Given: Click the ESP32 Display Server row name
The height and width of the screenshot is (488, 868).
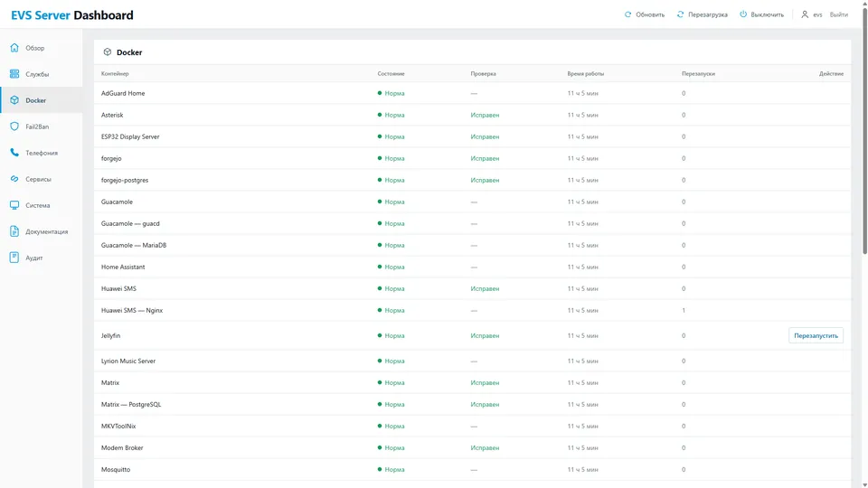Looking at the screenshot, I should click(130, 136).
